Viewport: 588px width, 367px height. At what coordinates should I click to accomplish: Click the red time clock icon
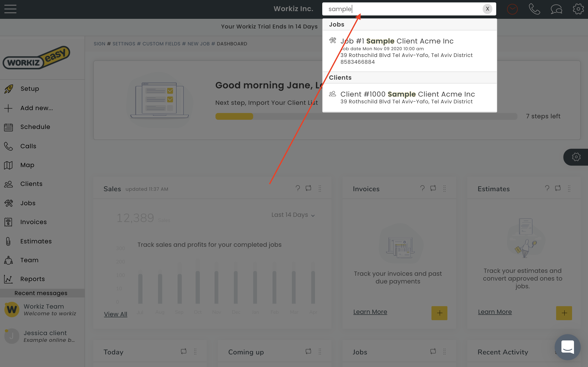512,9
